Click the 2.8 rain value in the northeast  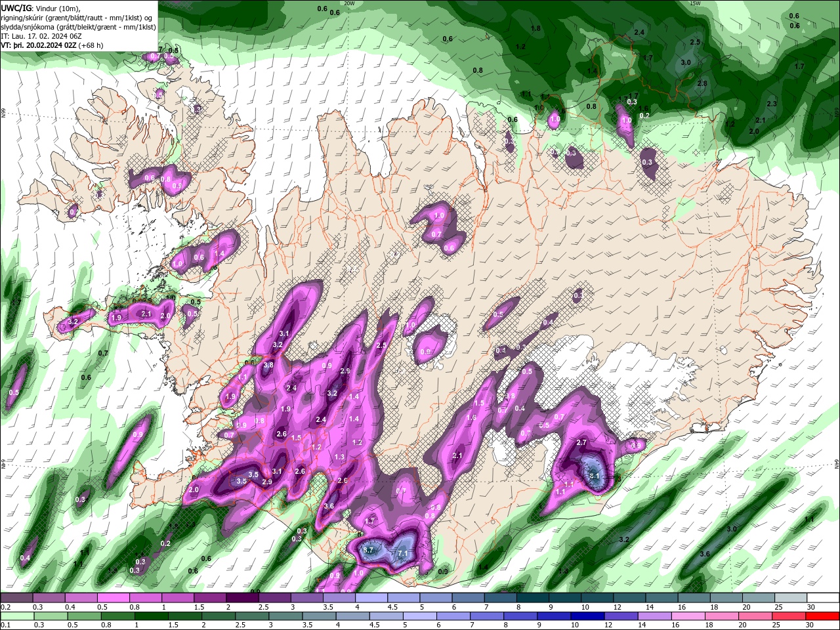coord(702,83)
